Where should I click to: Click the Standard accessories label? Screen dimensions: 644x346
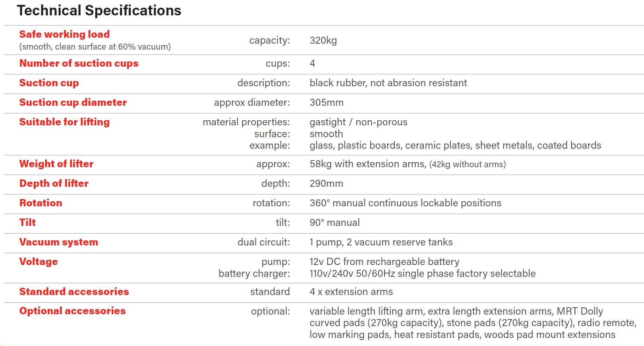(74, 292)
